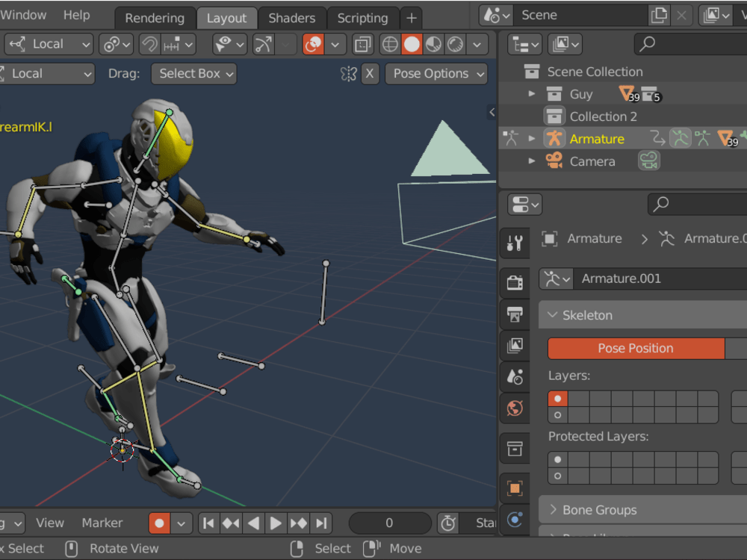Open the View Layer properties tab

tap(515, 345)
